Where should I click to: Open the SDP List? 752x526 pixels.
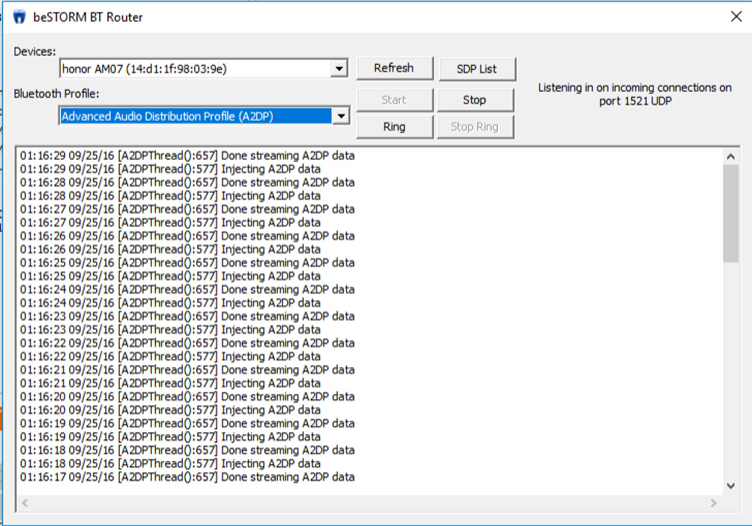[x=475, y=69]
